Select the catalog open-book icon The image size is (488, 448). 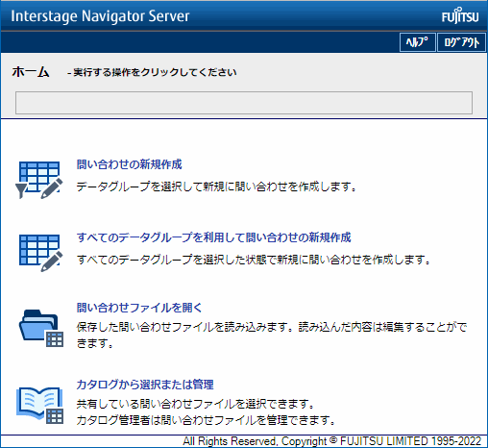click(x=40, y=406)
